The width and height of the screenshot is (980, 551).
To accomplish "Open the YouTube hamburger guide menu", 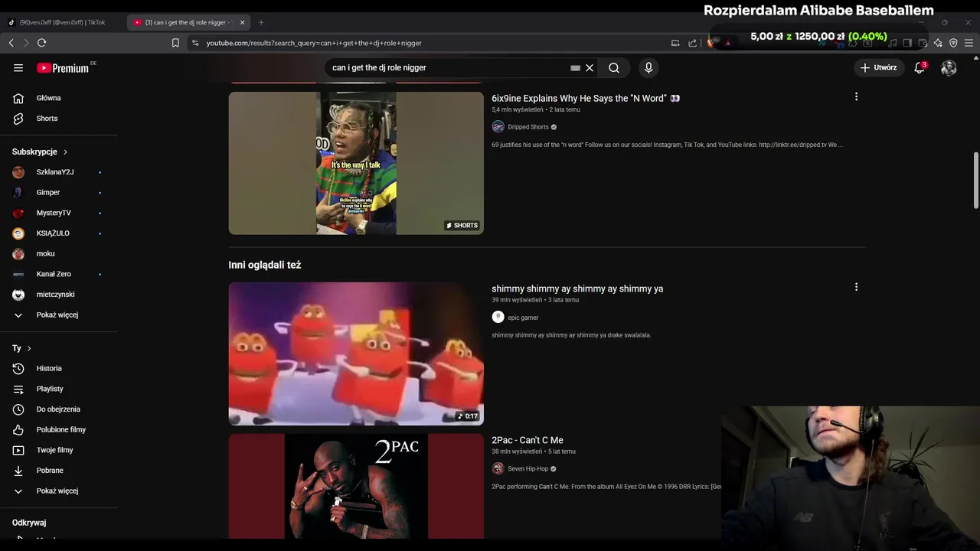I will pos(18,68).
